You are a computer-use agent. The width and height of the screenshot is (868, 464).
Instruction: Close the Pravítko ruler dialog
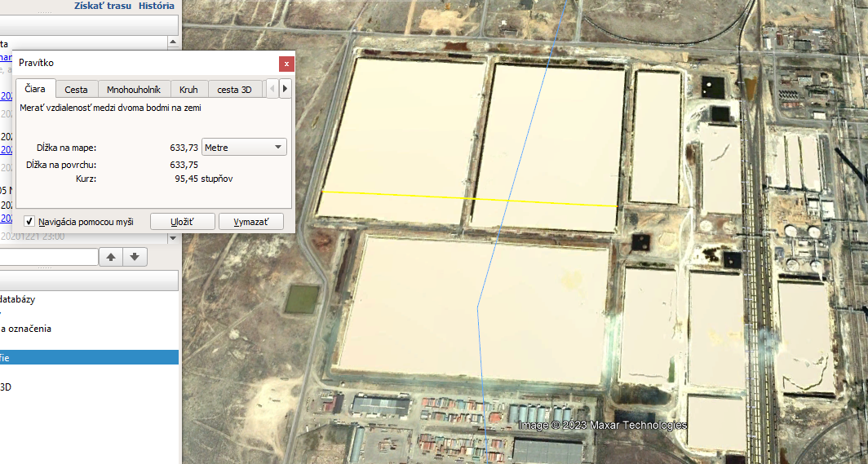pyautogui.click(x=286, y=64)
